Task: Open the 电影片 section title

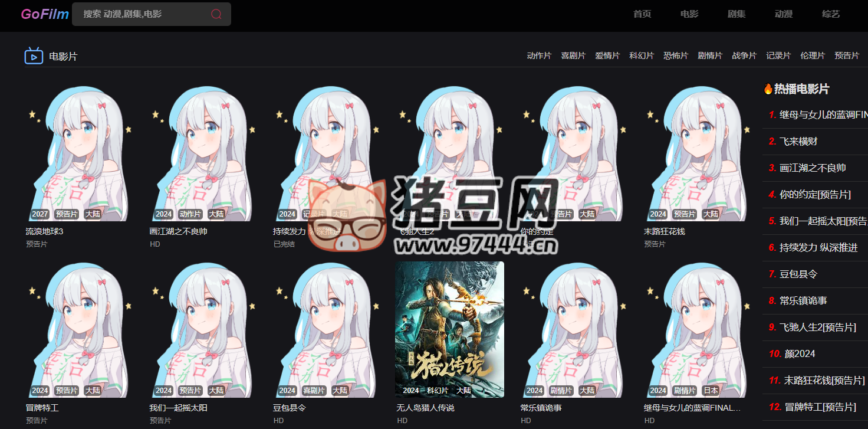Action: (x=63, y=57)
